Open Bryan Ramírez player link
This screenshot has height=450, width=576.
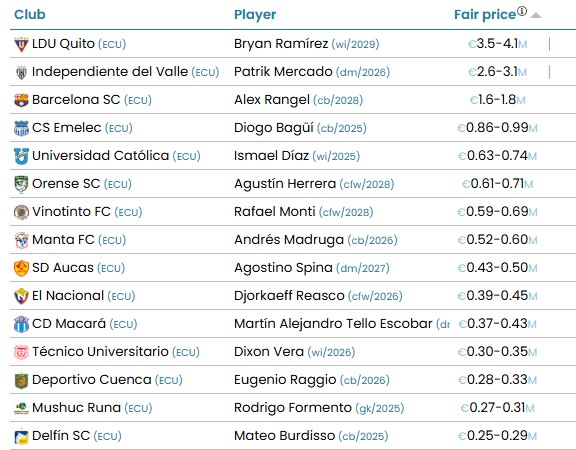(x=281, y=44)
